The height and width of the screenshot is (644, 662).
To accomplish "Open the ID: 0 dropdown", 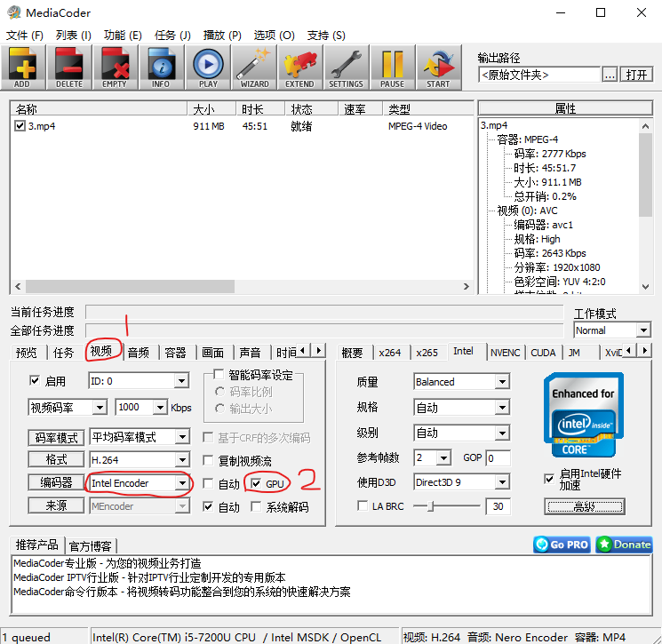I will coord(181,381).
